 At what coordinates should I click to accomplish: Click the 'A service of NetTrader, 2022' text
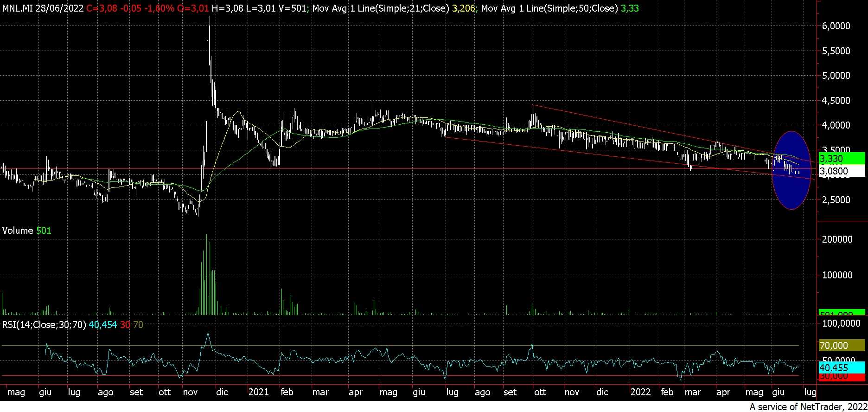tap(807, 407)
